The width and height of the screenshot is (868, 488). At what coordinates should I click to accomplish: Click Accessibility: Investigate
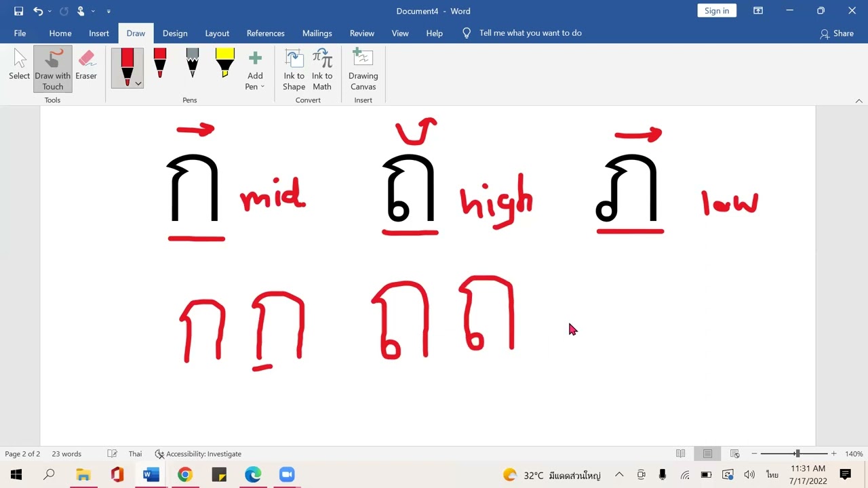[x=198, y=454]
